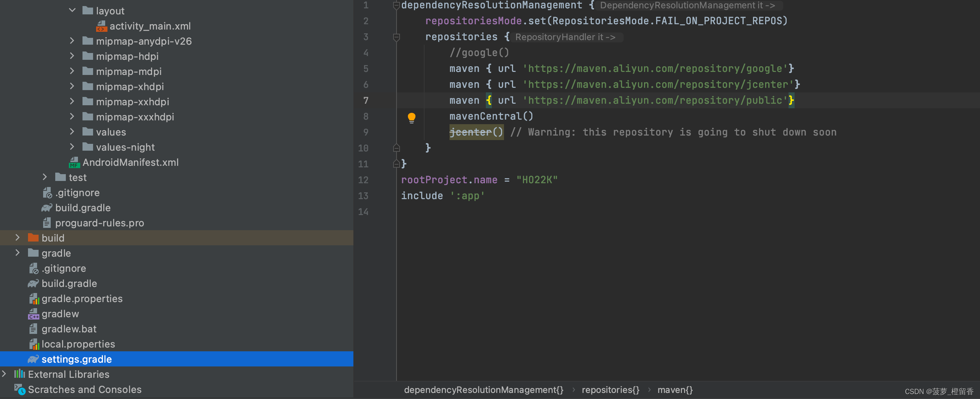Expand the values-night folder

tap(72, 147)
